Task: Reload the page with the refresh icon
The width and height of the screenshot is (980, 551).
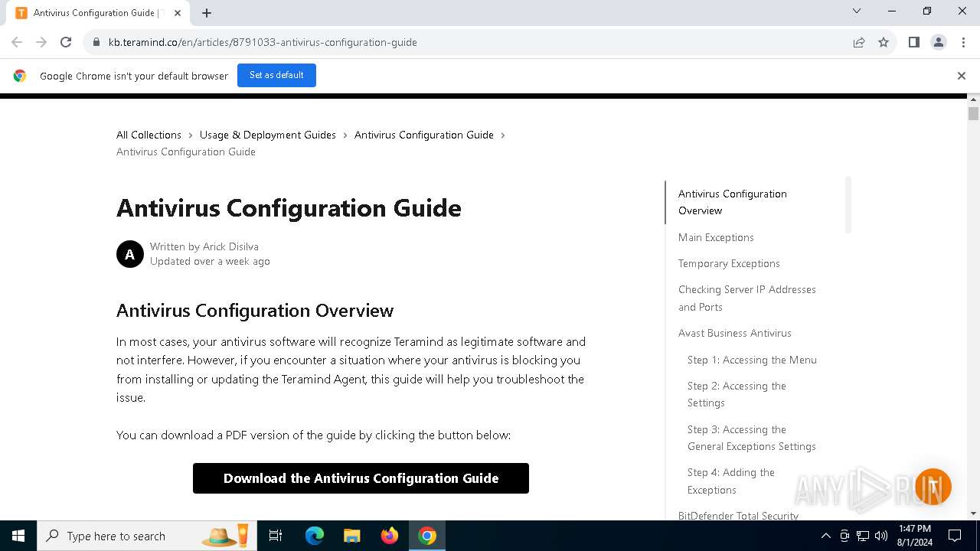Action: coord(66,42)
